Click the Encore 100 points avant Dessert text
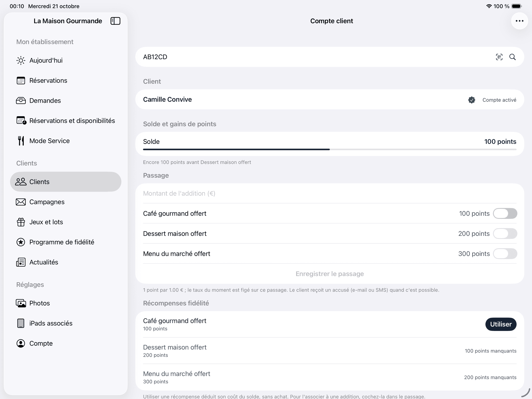532x399 pixels. click(197, 162)
